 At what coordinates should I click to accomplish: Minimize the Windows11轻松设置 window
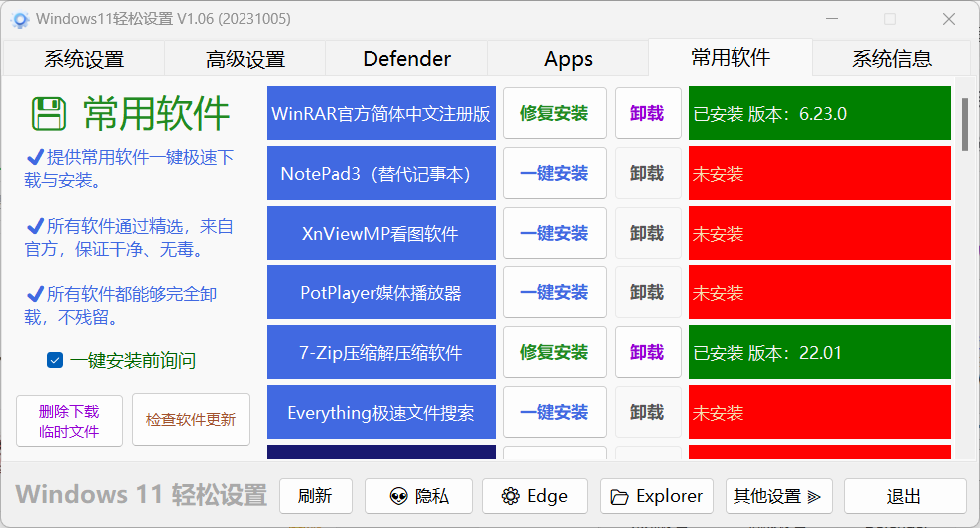(x=832, y=19)
